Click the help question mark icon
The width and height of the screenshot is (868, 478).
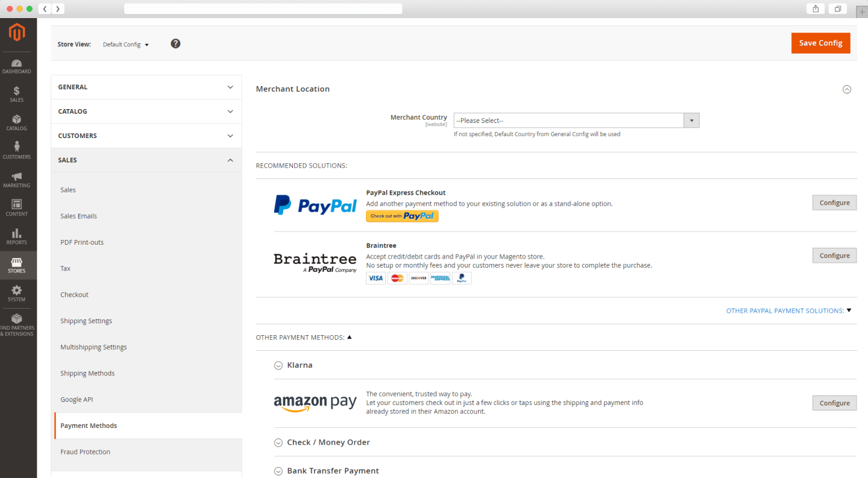[x=175, y=43]
